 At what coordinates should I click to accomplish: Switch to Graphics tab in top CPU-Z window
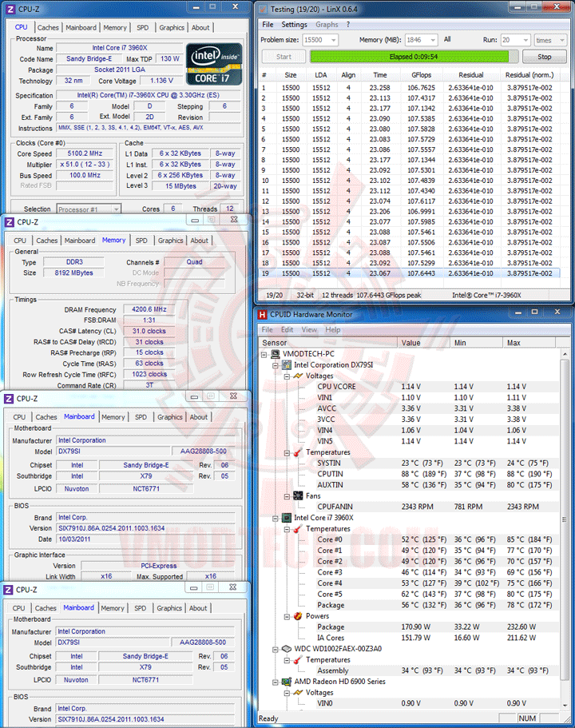[x=172, y=28]
